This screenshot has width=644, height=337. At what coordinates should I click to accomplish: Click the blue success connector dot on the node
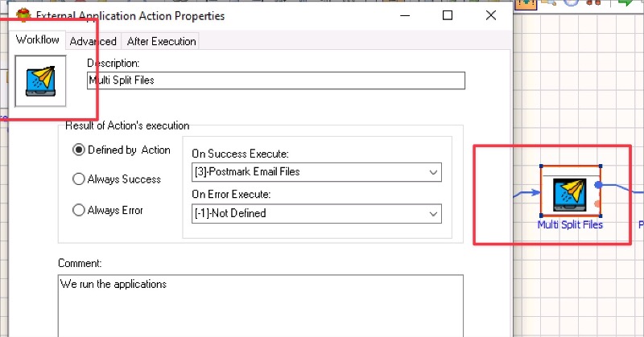point(598,185)
